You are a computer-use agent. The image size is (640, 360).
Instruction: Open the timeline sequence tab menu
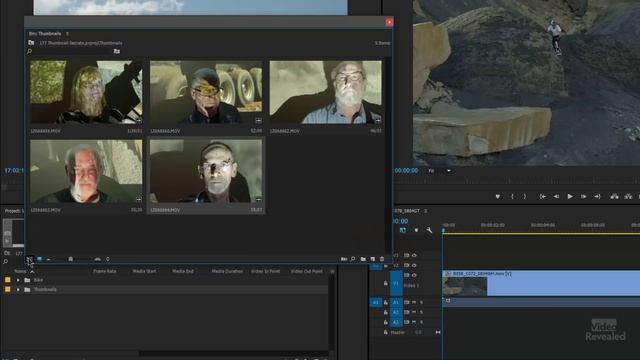425,211
